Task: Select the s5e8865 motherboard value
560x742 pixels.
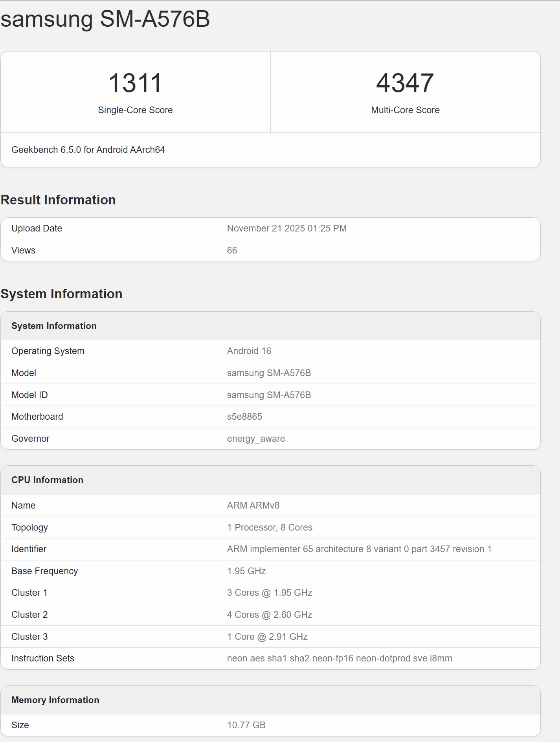Action: (x=244, y=417)
